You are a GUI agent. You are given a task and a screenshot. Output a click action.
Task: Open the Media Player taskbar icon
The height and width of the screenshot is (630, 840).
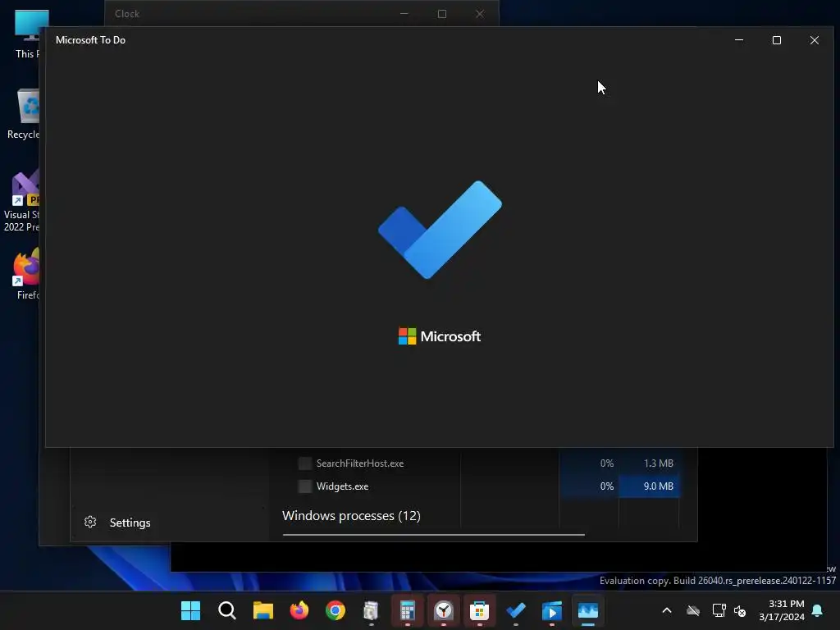[x=552, y=610]
